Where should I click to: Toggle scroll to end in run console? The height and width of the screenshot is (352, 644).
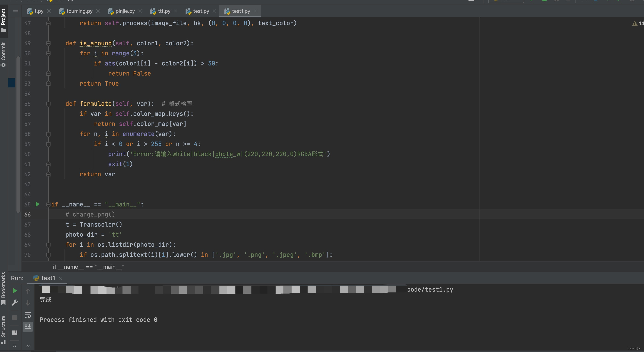28,327
